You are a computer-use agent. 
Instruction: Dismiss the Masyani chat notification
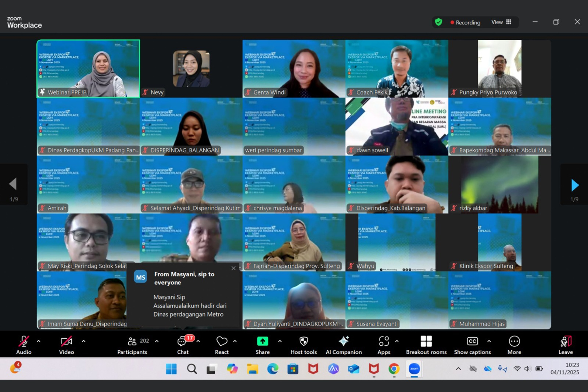click(x=233, y=268)
